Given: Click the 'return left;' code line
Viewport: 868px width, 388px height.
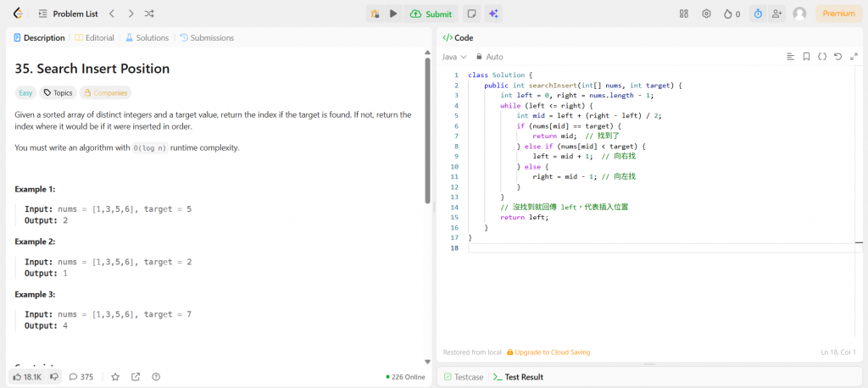Looking at the screenshot, I should [524, 218].
